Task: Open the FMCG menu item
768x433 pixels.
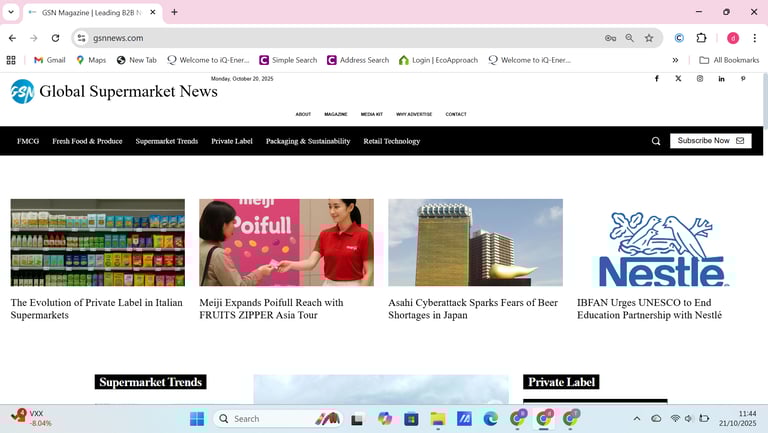Action: point(28,141)
